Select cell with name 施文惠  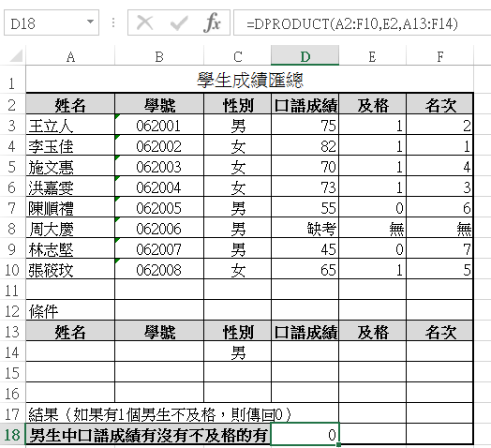(70, 167)
